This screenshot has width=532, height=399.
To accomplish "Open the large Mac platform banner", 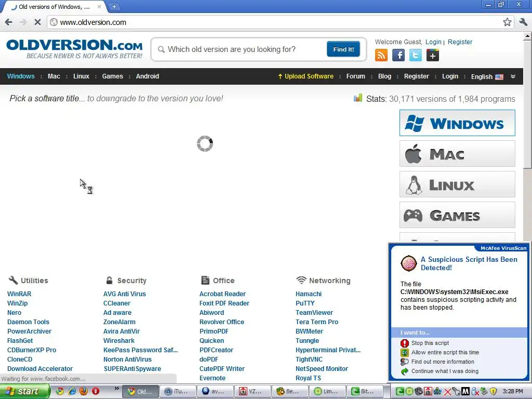I will coord(457,154).
